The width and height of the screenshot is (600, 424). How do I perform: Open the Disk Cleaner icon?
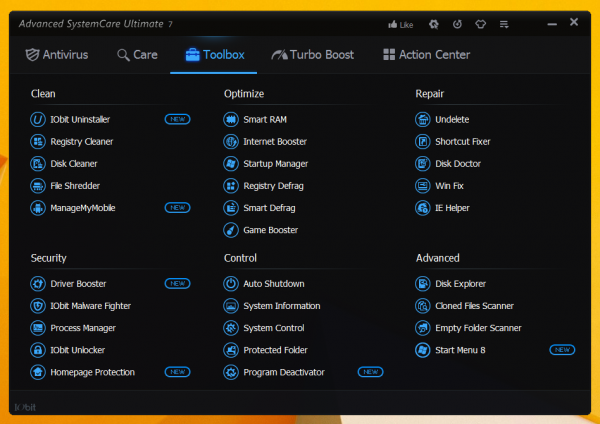(x=38, y=164)
